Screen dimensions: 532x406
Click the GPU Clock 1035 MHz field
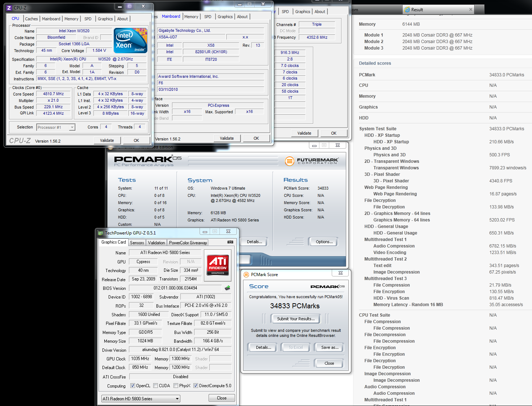[140, 359]
